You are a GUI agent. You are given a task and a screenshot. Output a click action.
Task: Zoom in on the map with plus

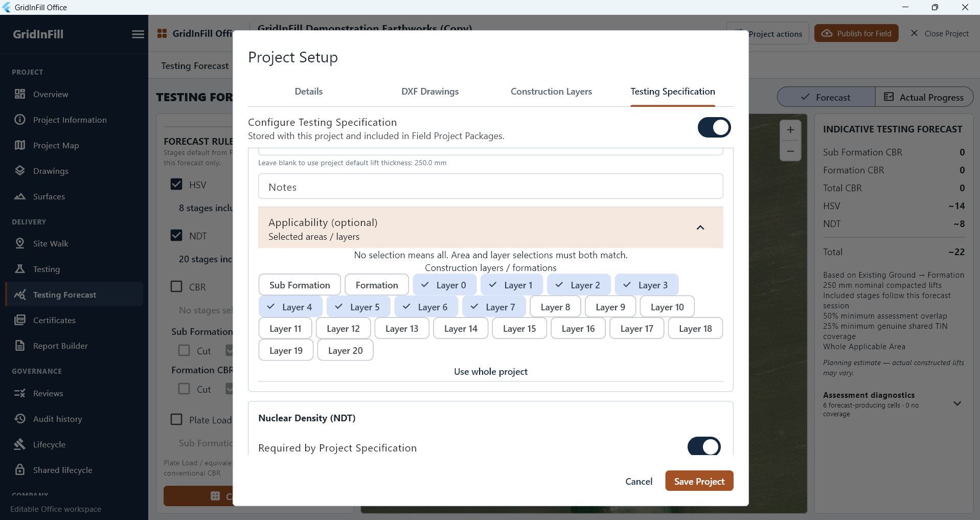[x=790, y=130]
